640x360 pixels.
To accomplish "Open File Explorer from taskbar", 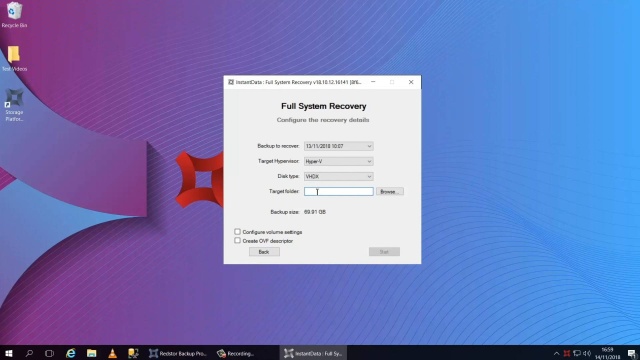I will click(91, 353).
